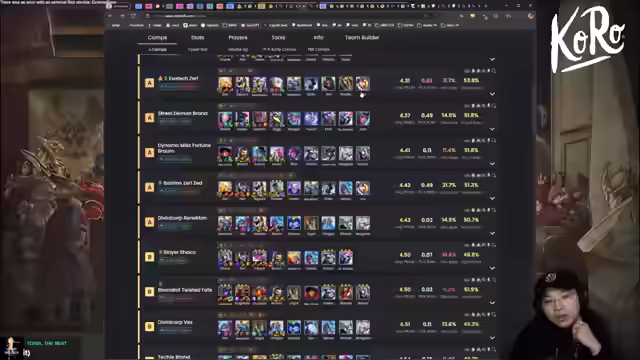
Task: Select first champion portrait in Divinicorp Vex row
Action: click(225, 328)
